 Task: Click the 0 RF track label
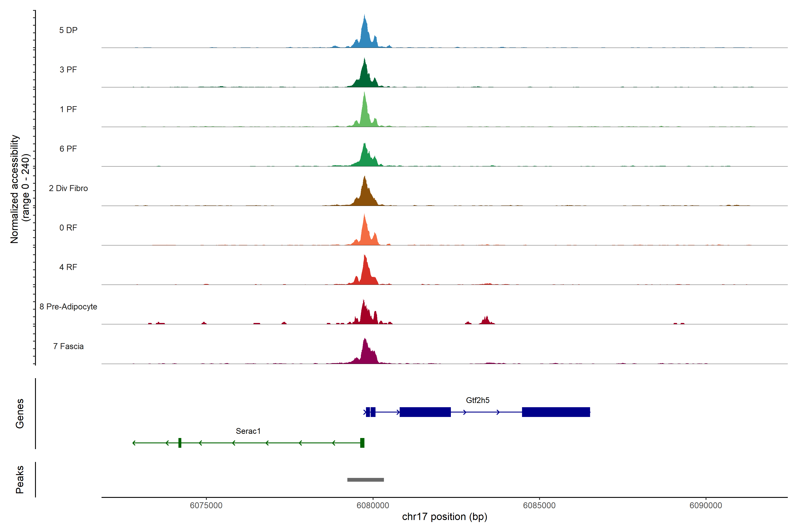pos(68,228)
